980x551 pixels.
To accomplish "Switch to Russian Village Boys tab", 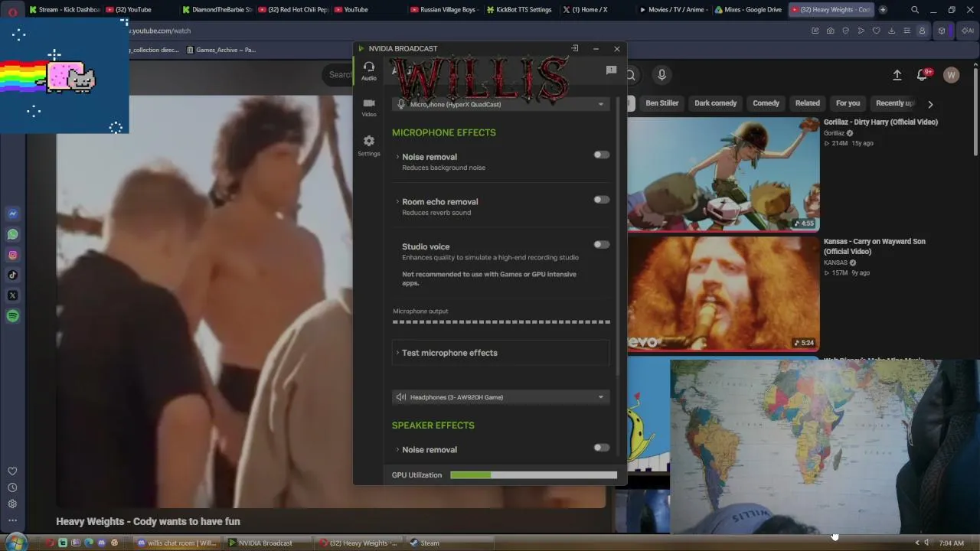I will click(445, 10).
